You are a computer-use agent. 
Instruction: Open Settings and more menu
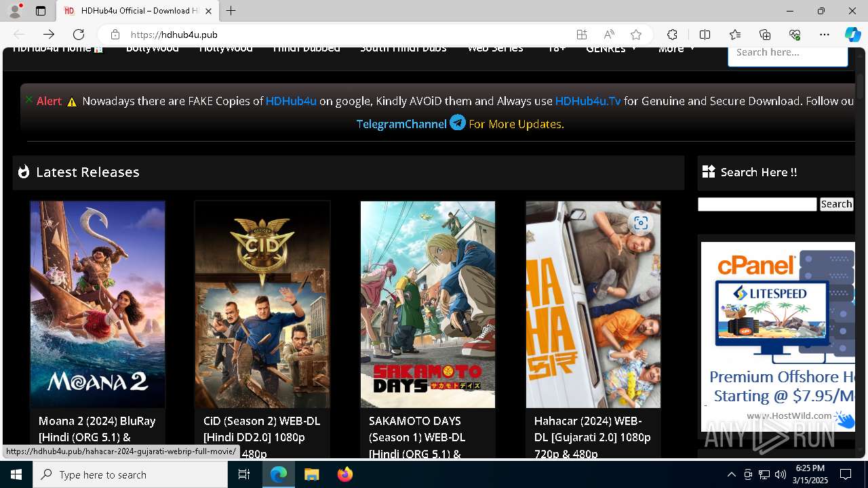(825, 35)
